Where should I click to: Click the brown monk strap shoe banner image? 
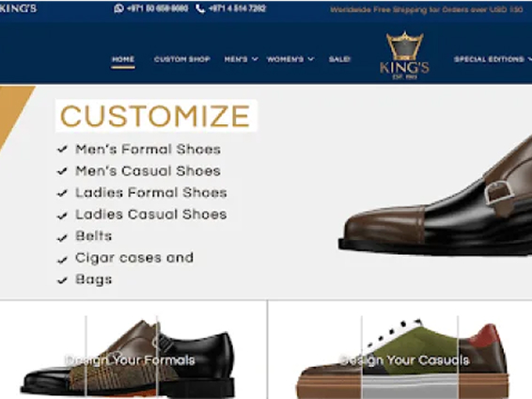[435, 197]
